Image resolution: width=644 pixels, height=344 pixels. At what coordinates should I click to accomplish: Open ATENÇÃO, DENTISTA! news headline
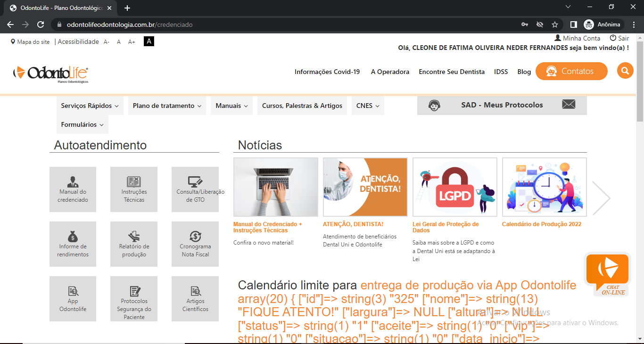[x=353, y=224]
